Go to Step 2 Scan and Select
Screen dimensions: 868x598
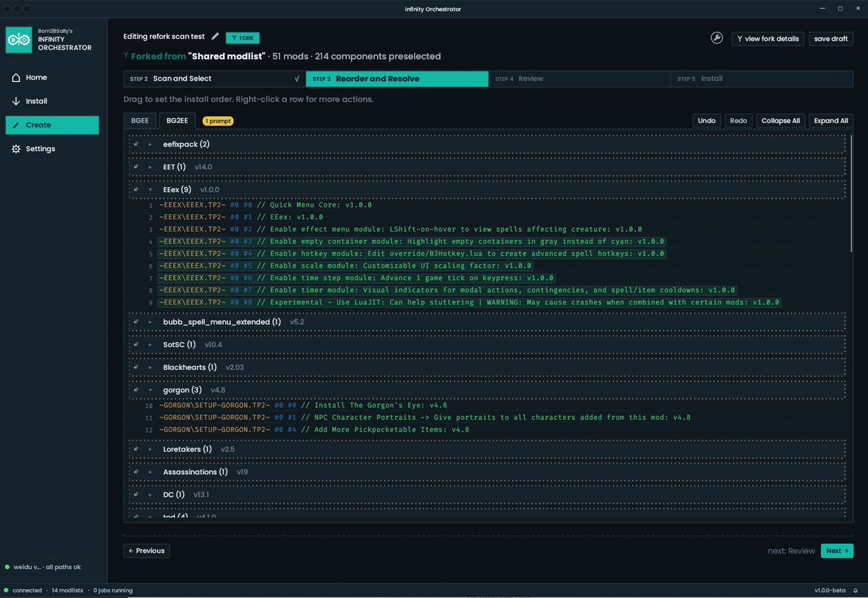214,79
